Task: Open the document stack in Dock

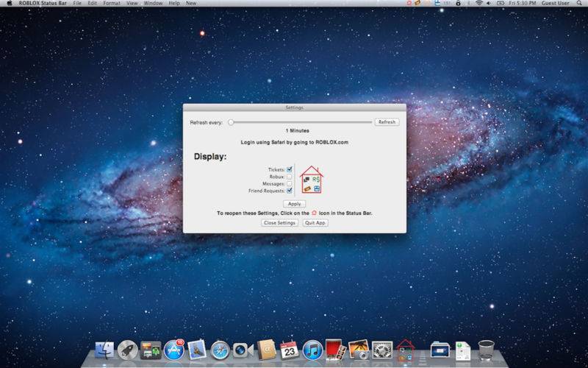Action: click(463, 351)
